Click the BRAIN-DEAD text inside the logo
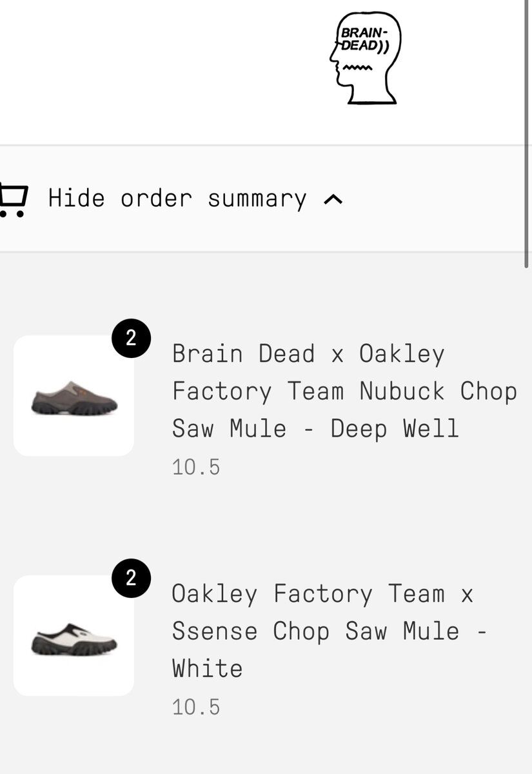This screenshot has height=774, width=532. coord(364,39)
